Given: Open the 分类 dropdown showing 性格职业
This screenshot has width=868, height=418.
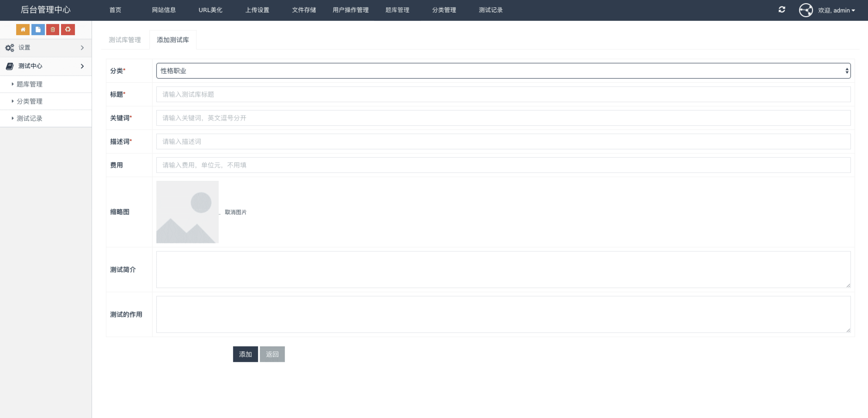Looking at the screenshot, I should (503, 71).
